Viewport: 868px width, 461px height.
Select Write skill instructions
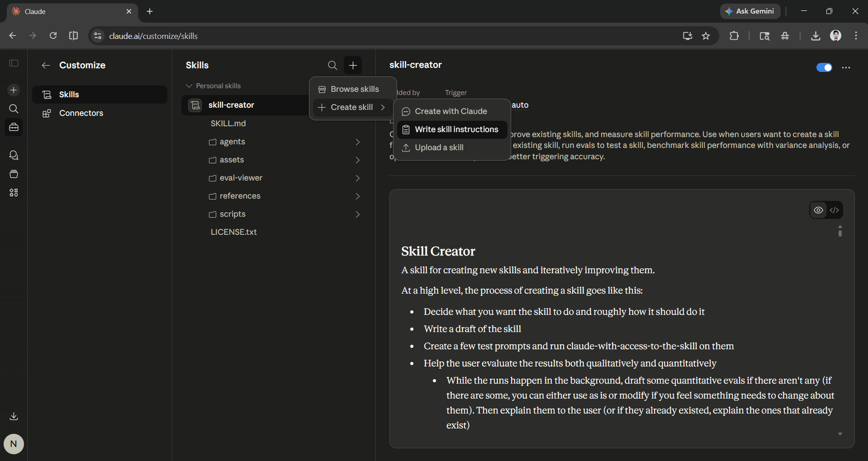click(452, 129)
